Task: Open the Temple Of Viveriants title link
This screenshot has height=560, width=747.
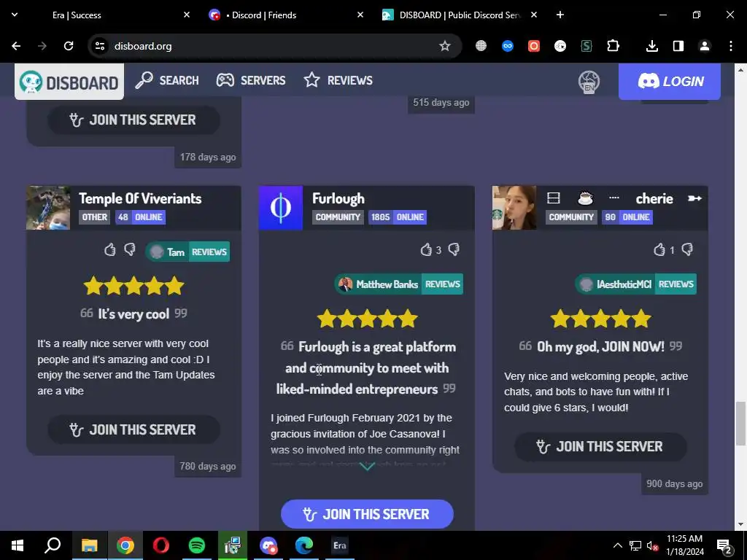Action: (x=140, y=198)
